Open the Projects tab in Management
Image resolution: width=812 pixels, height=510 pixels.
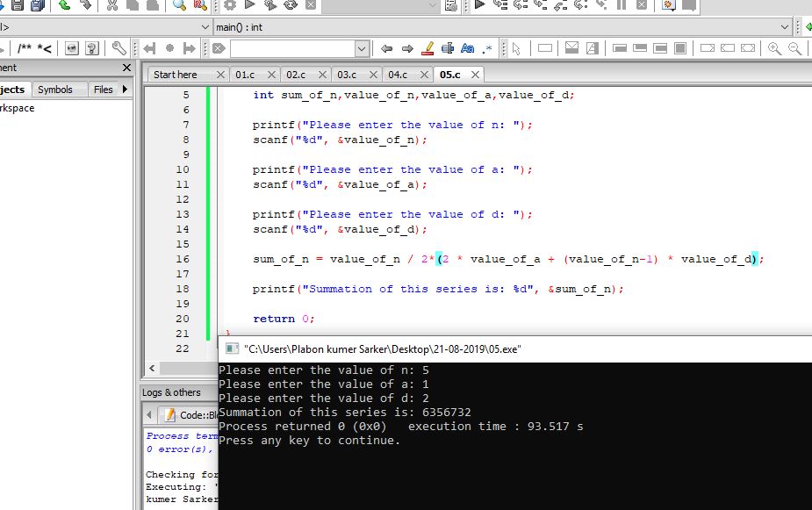13,89
